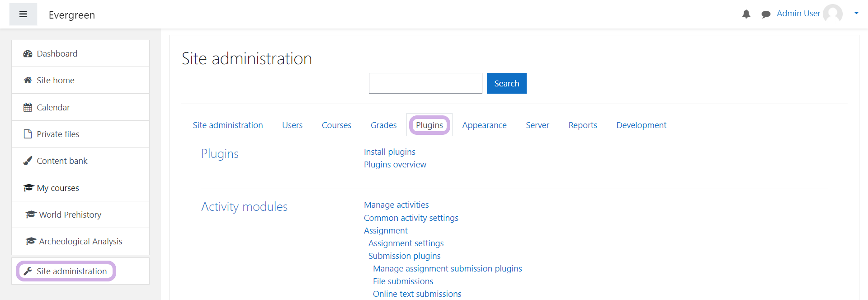Image resolution: width=868 pixels, height=300 pixels.
Task: Click the Calendar icon in sidebar
Action: pos(28,107)
